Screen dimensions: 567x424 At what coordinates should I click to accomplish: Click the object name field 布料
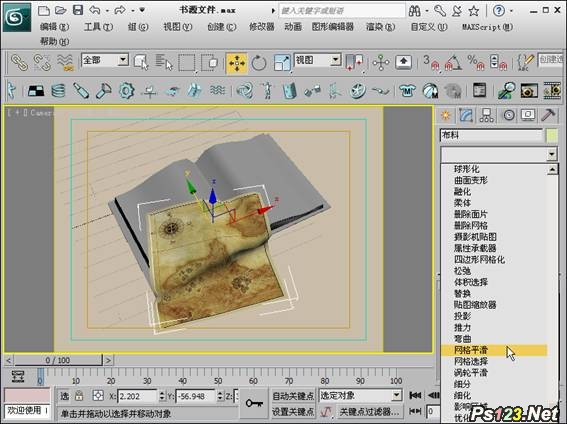tap(492, 135)
